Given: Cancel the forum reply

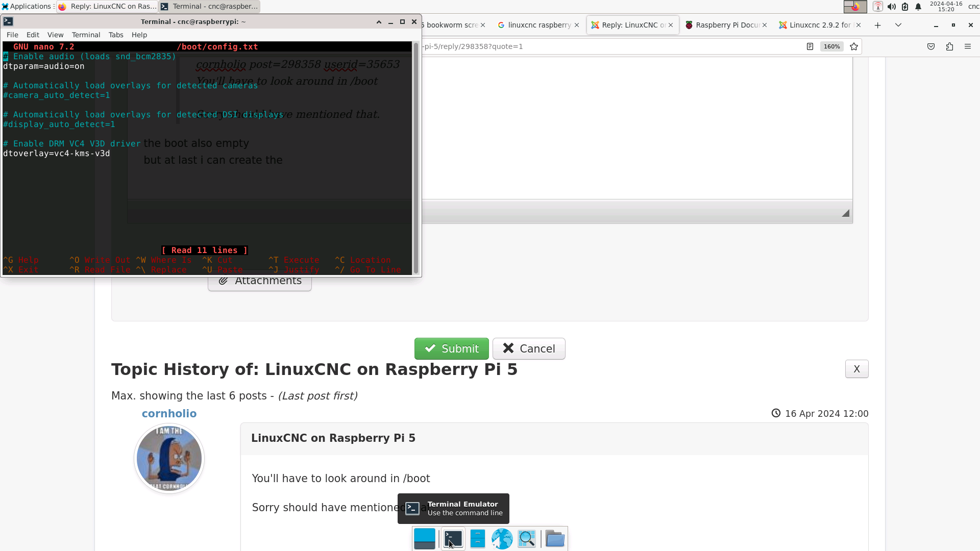Looking at the screenshot, I should (529, 348).
